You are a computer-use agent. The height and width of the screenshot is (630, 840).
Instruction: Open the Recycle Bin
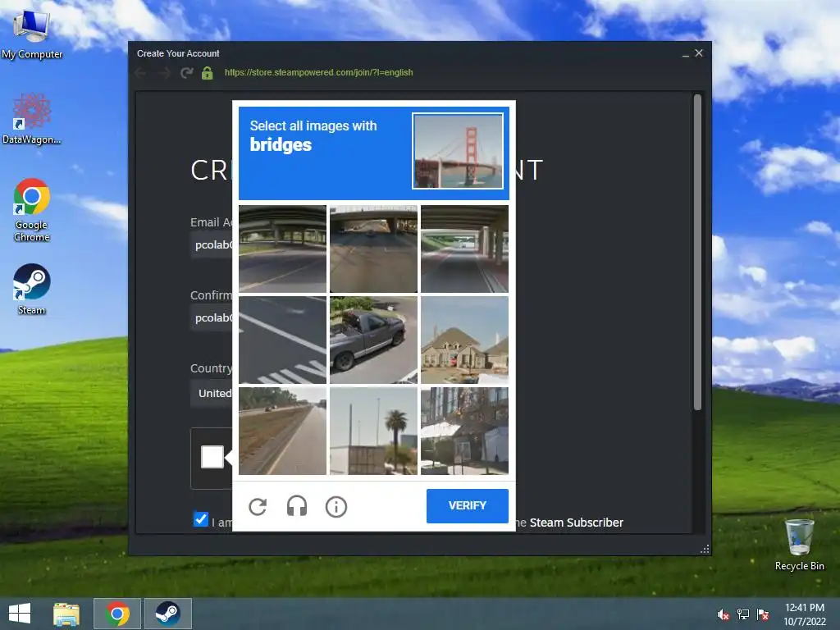pos(799,545)
